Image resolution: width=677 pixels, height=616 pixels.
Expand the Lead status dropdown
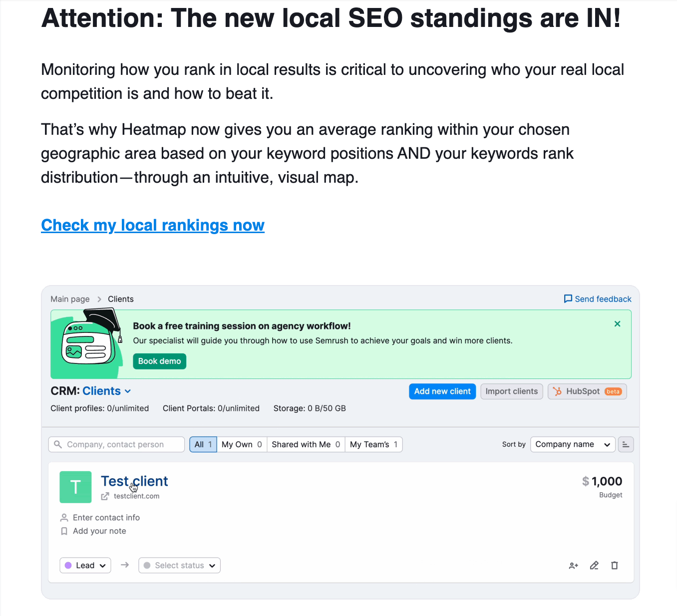coord(85,565)
